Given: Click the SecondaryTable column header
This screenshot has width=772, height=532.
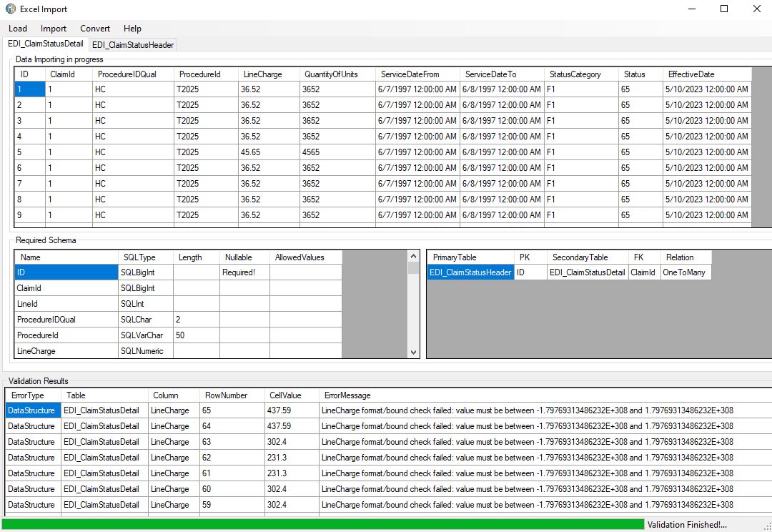Looking at the screenshot, I should tap(588, 257).
